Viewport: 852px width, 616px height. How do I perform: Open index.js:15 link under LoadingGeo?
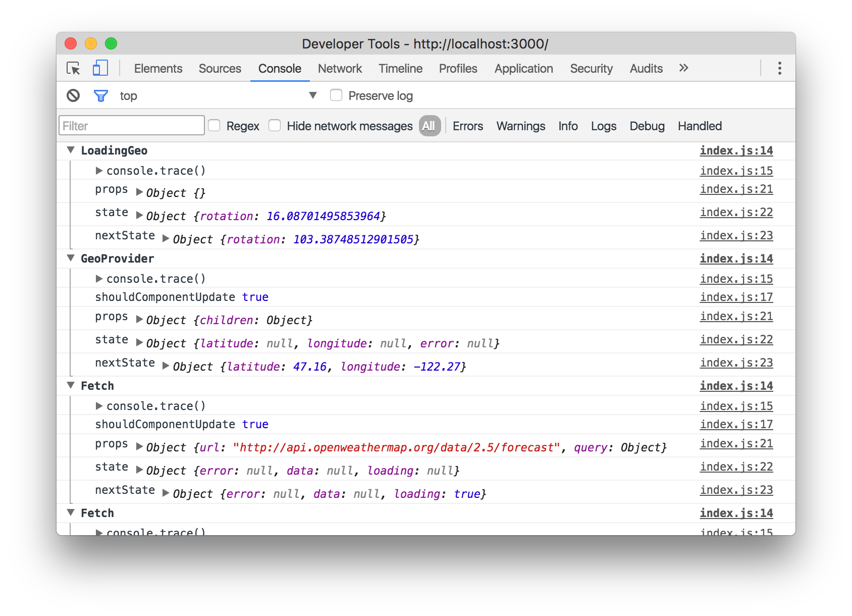736,171
